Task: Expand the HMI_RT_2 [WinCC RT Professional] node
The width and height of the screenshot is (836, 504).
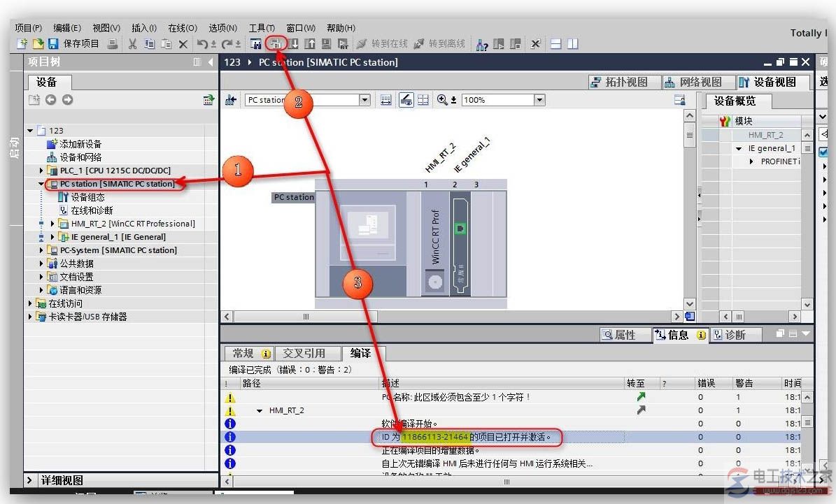Action: [x=52, y=224]
